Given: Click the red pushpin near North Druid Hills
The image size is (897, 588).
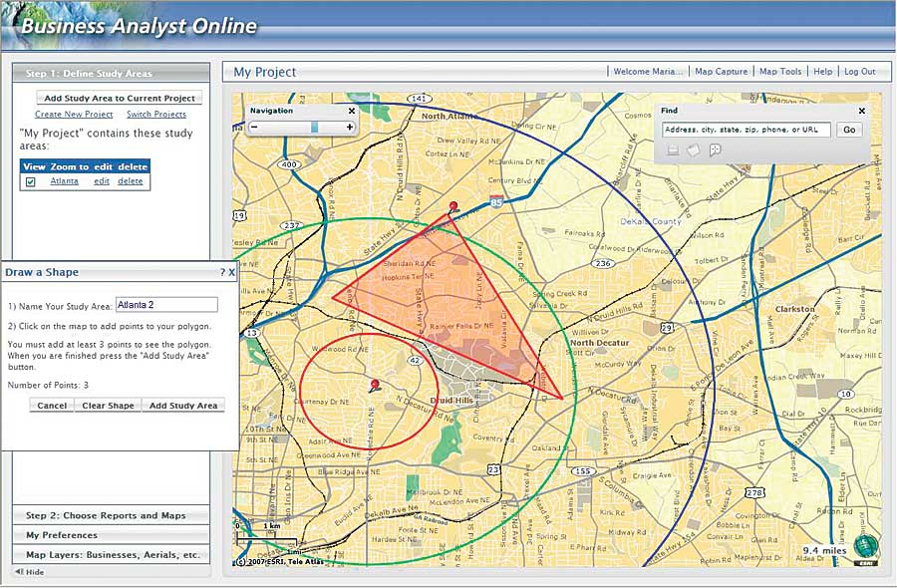Looking at the screenshot, I should click(453, 207).
